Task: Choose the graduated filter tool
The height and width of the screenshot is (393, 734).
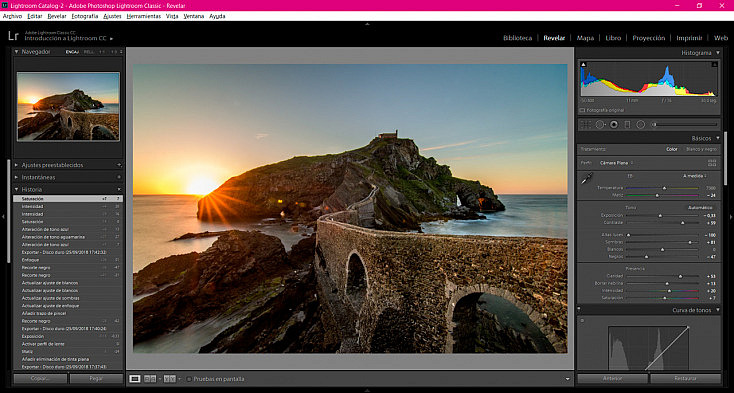Action: coord(627,124)
